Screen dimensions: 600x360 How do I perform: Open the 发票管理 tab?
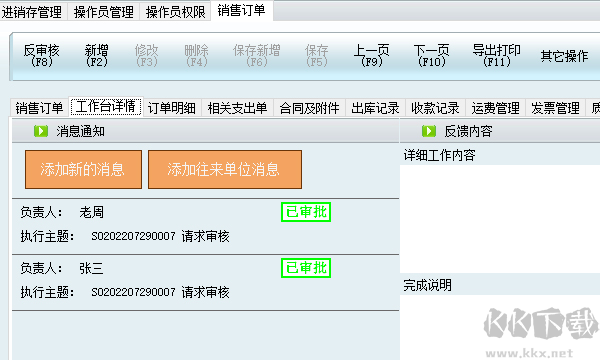click(555, 108)
